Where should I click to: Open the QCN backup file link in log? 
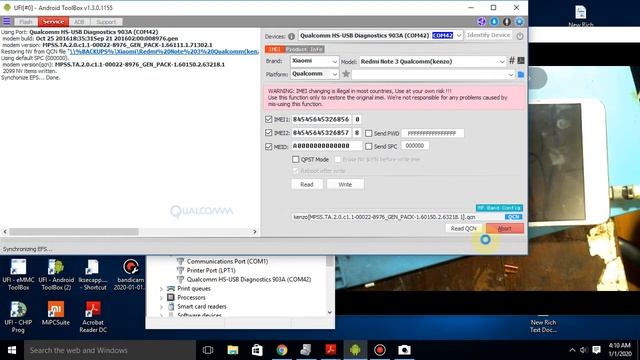164,51
